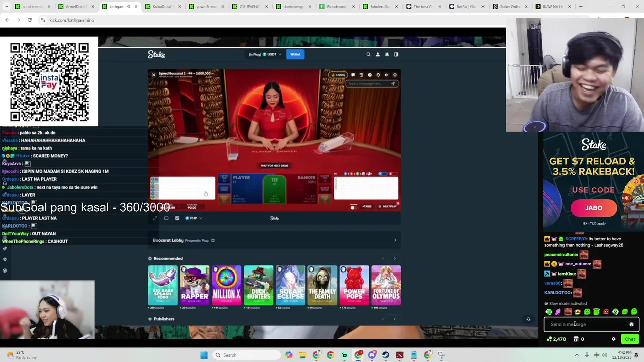
Task: Expand the USDT currency dropdown
Action: 265,54
